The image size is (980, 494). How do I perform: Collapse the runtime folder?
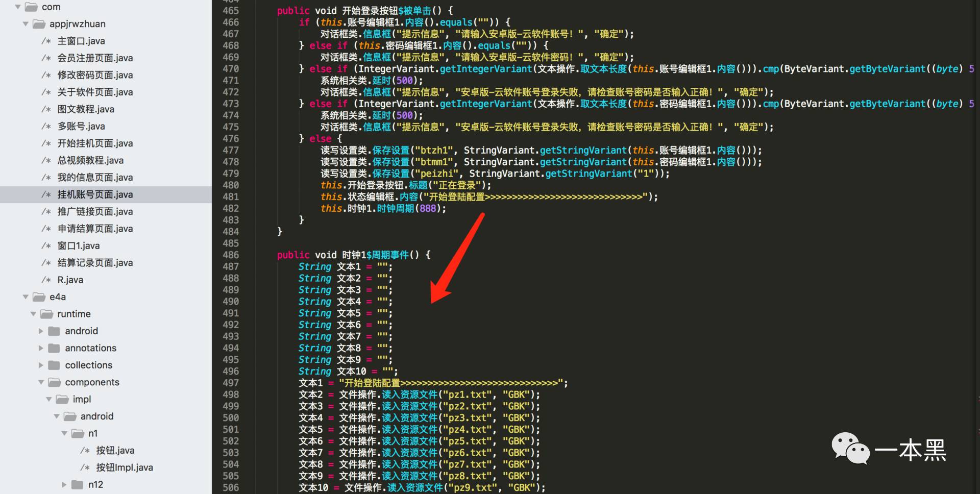(33, 314)
